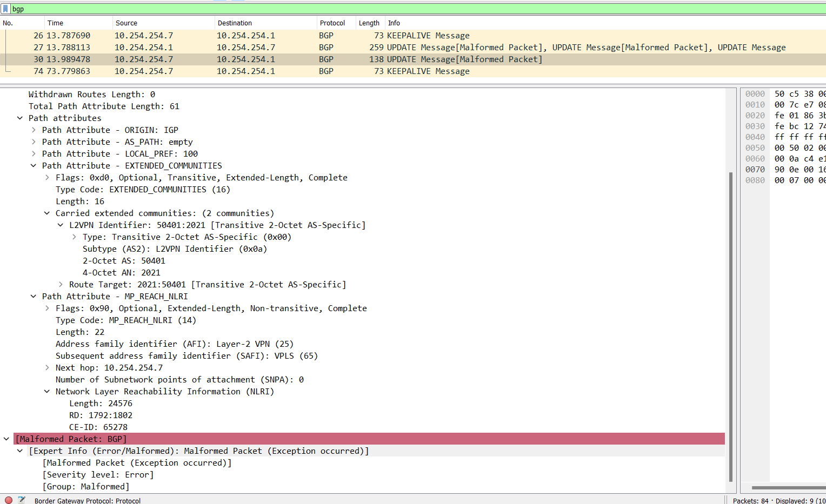Image resolution: width=826 pixels, height=504 pixels.
Task: Click the packet details vertical scrollbar
Action: point(731,326)
